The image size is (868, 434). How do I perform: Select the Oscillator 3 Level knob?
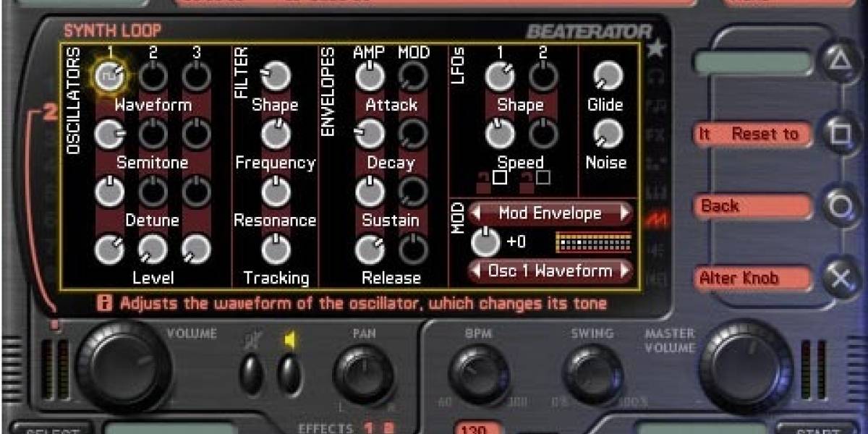click(196, 250)
